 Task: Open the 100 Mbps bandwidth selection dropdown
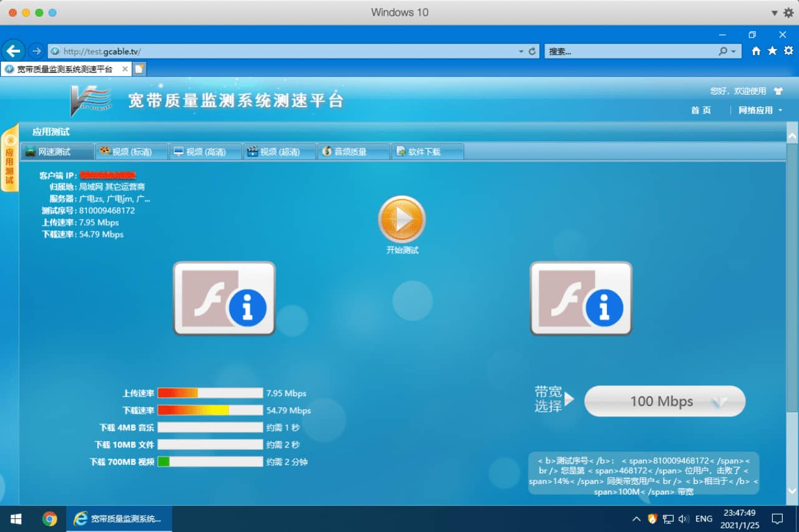664,401
